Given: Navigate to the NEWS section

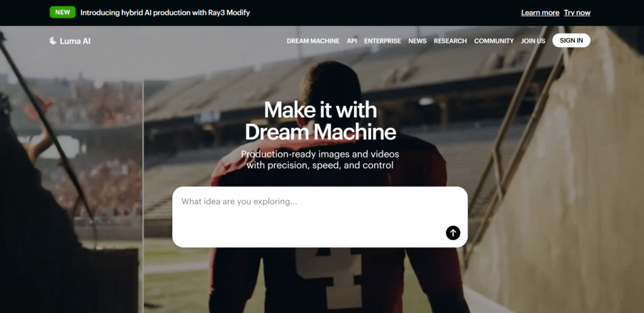Looking at the screenshot, I should pos(418,41).
